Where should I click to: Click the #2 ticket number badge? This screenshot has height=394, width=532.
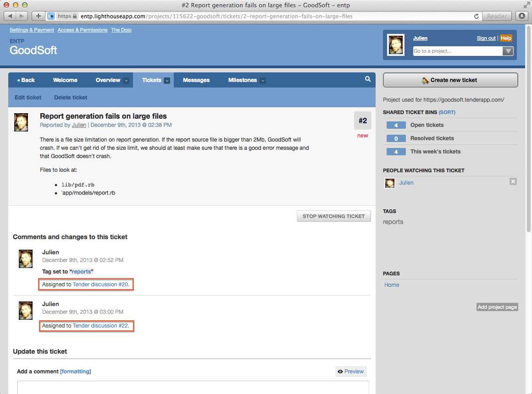[363, 120]
